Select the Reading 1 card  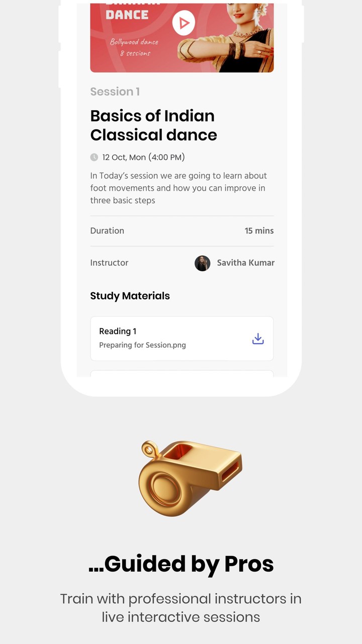click(x=182, y=339)
